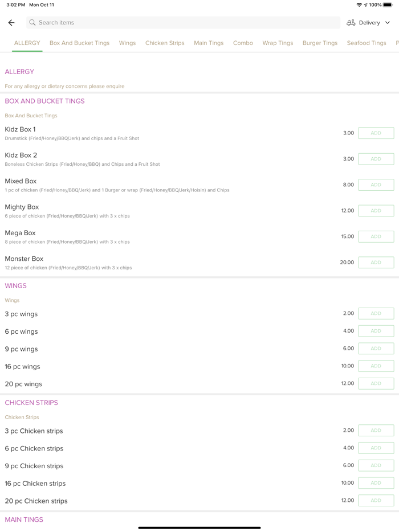Add 6 pc wings to order
Viewport: 399px width, 532px height.
point(376,331)
